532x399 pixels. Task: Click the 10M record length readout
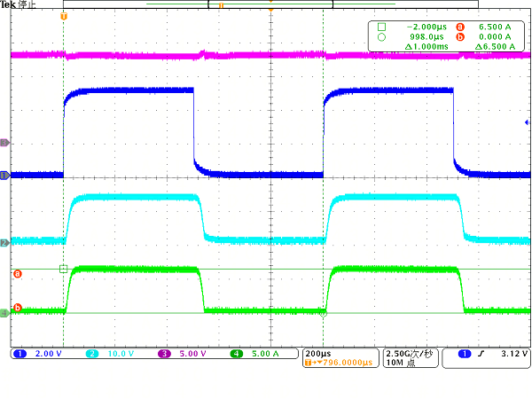pos(401,363)
